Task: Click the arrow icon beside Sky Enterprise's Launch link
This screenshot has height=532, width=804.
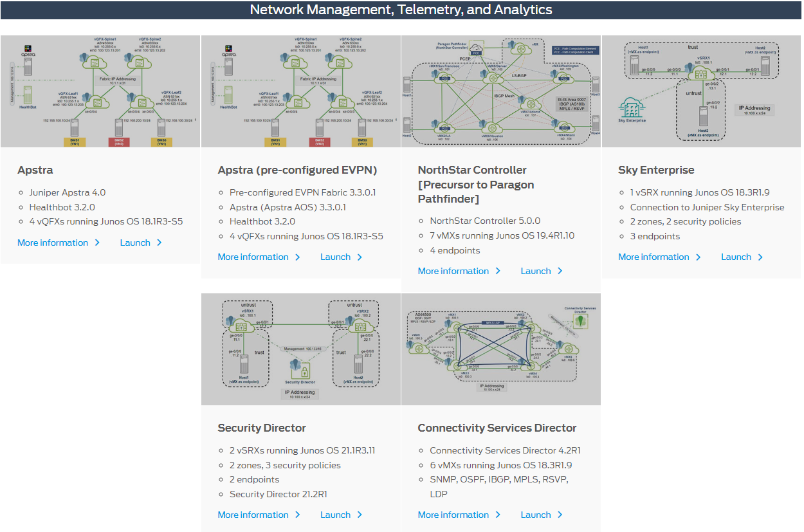Action: (x=760, y=257)
